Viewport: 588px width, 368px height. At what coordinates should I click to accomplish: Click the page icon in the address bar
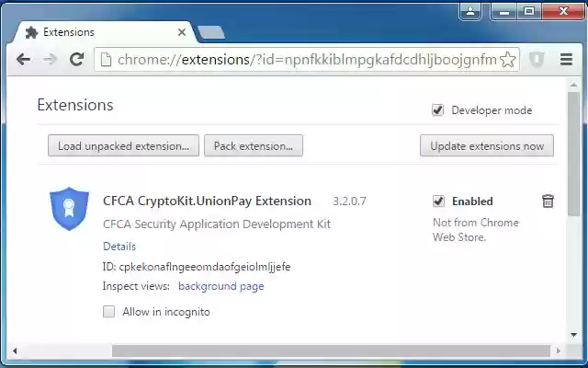click(107, 59)
